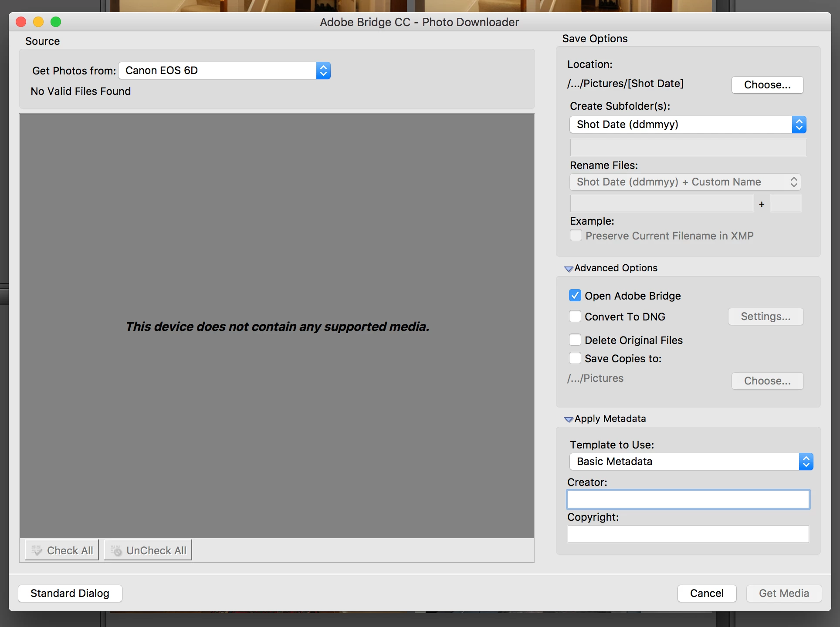The height and width of the screenshot is (627, 840).
Task: Open the Create Subfolder(s) Shot Date dropdown
Action: pos(688,125)
